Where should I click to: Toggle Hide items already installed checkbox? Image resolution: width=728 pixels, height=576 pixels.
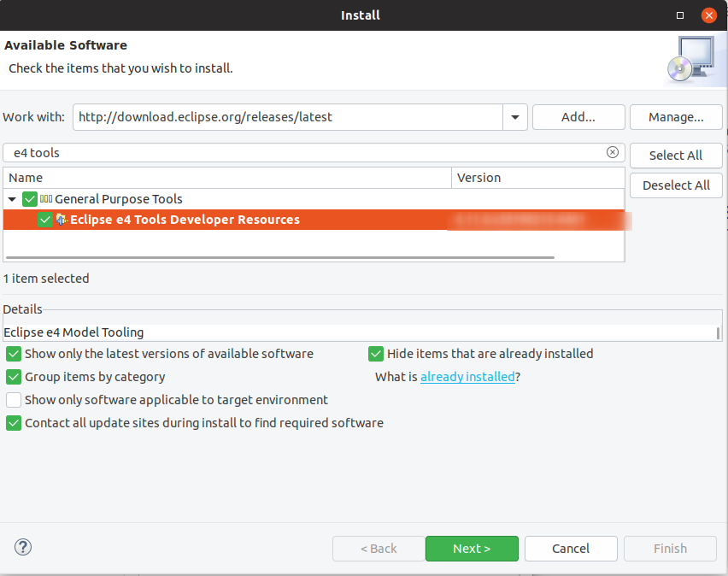click(376, 354)
